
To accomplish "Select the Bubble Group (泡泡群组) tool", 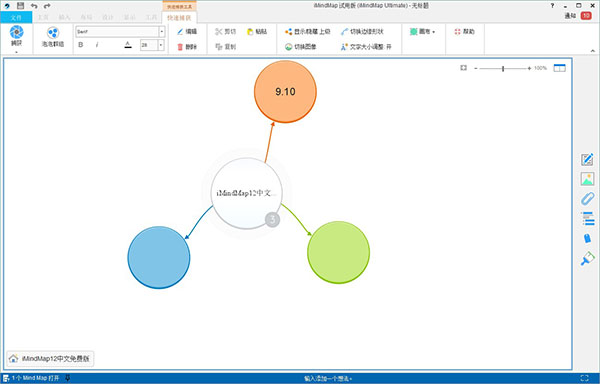I will [53, 37].
